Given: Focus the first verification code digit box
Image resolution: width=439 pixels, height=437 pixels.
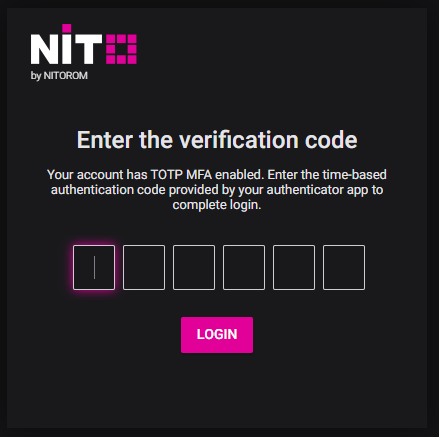Looking at the screenshot, I should 94,267.
